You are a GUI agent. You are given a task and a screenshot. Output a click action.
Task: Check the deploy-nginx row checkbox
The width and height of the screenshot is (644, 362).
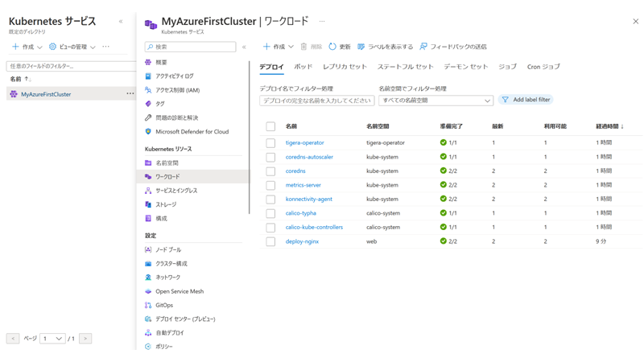coord(270,242)
